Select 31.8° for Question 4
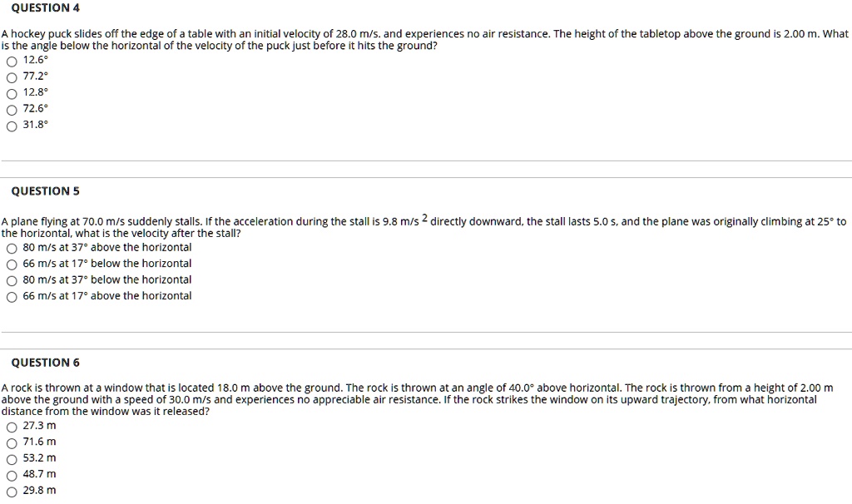Screen dimensions: 852x504 tap(12, 126)
